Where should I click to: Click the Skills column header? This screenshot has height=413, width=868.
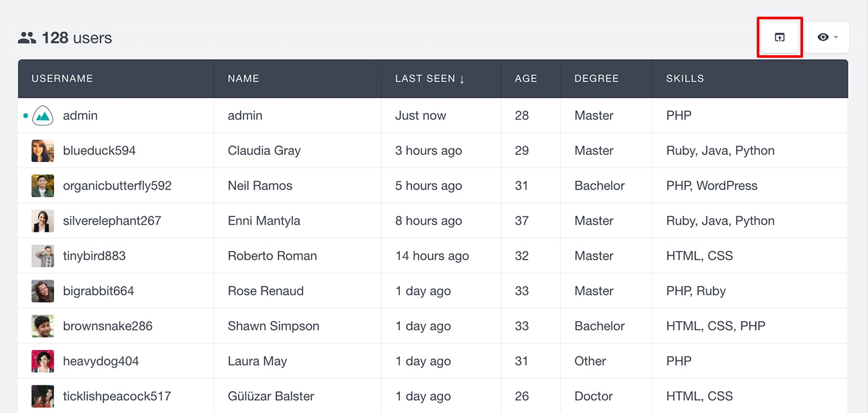(x=685, y=78)
